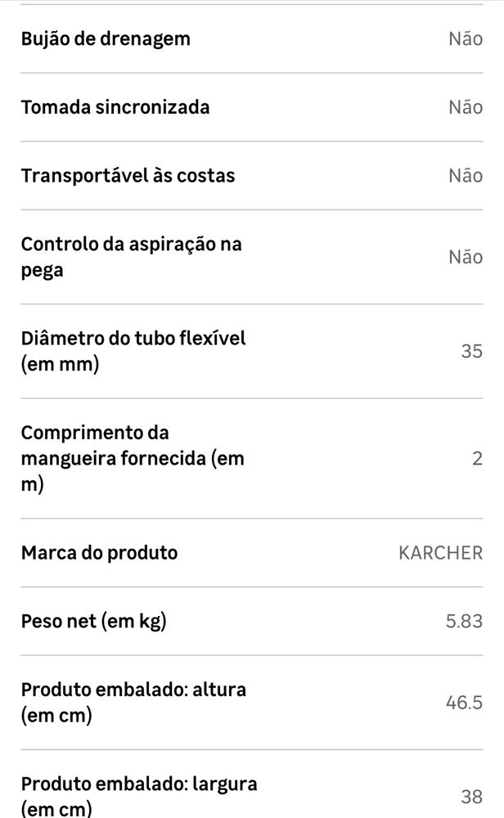
Task: Select the Tomada sincronizada row label
Action: coord(115,107)
